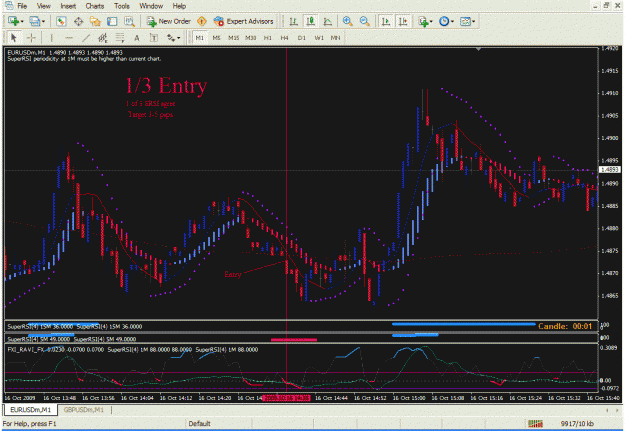625x431 pixels.
Task: Select the Text 'A' tool
Action: click(136, 38)
